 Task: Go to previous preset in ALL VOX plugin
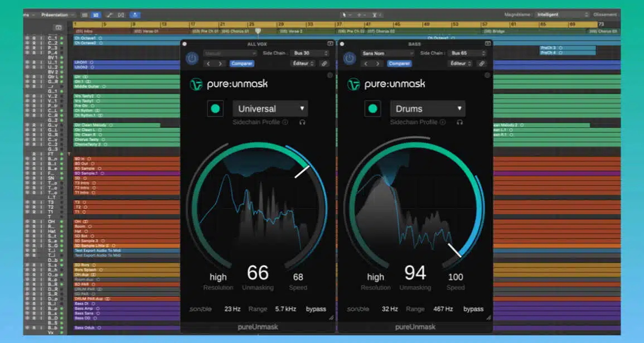pyautogui.click(x=208, y=64)
